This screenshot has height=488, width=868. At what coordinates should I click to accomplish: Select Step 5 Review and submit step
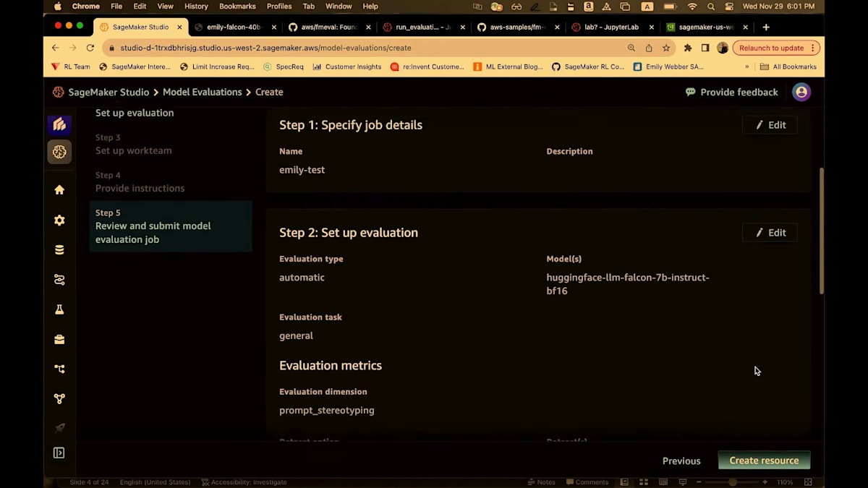[171, 226]
